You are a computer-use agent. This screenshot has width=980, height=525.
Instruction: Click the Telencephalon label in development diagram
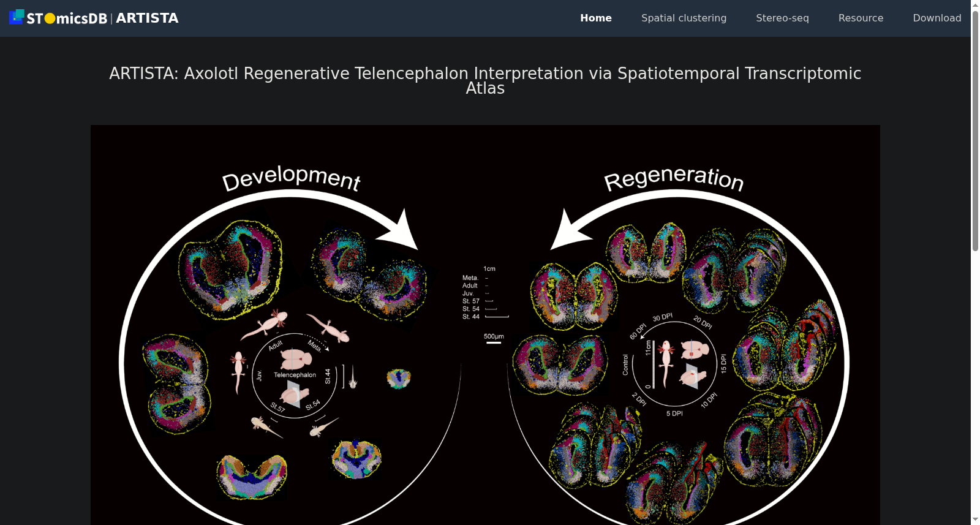(x=295, y=375)
